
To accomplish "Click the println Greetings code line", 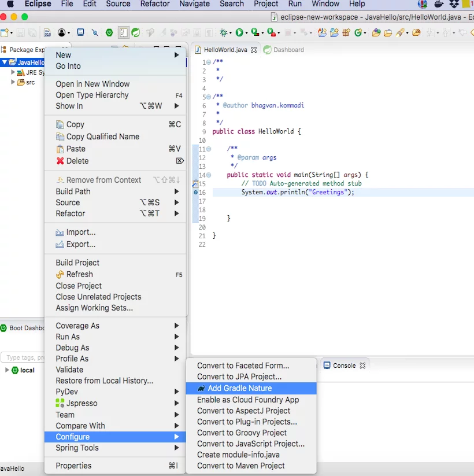I will pyautogui.click(x=298, y=192).
